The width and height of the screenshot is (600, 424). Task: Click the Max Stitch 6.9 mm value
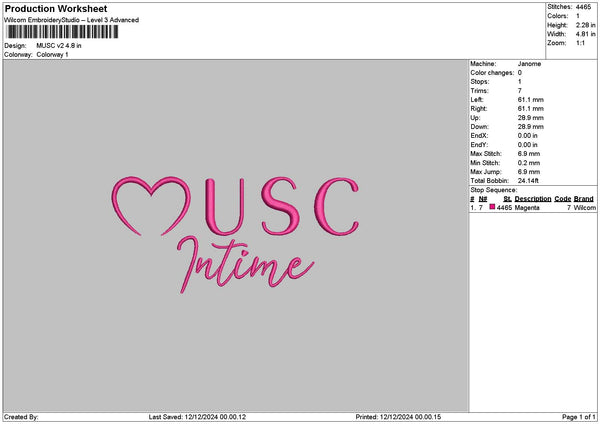pyautogui.click(x=529, y=153)
